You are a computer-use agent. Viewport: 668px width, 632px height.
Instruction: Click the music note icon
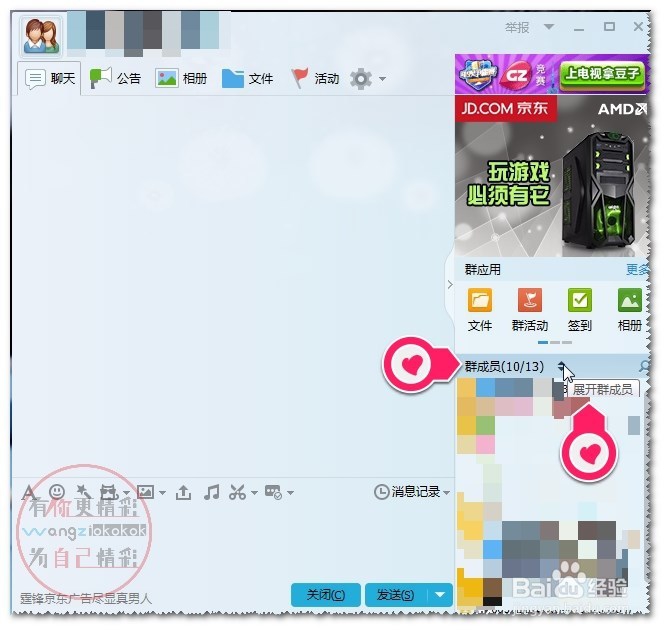211,492
